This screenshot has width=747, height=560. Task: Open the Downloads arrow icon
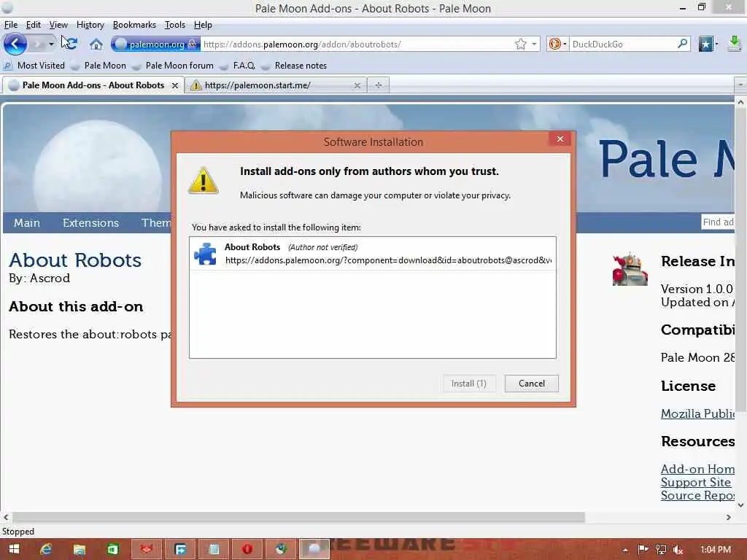point(734,44)
